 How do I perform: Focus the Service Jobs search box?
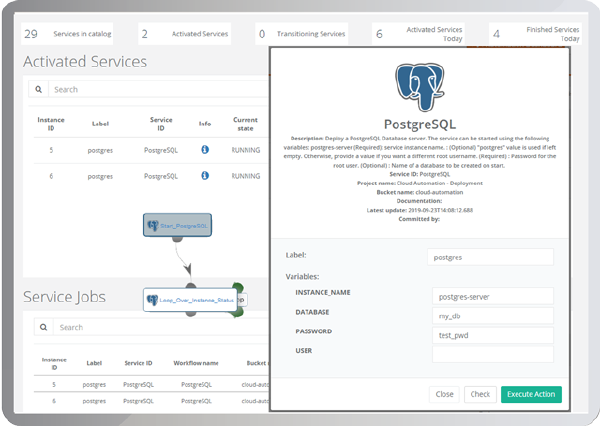click(161, 327)
